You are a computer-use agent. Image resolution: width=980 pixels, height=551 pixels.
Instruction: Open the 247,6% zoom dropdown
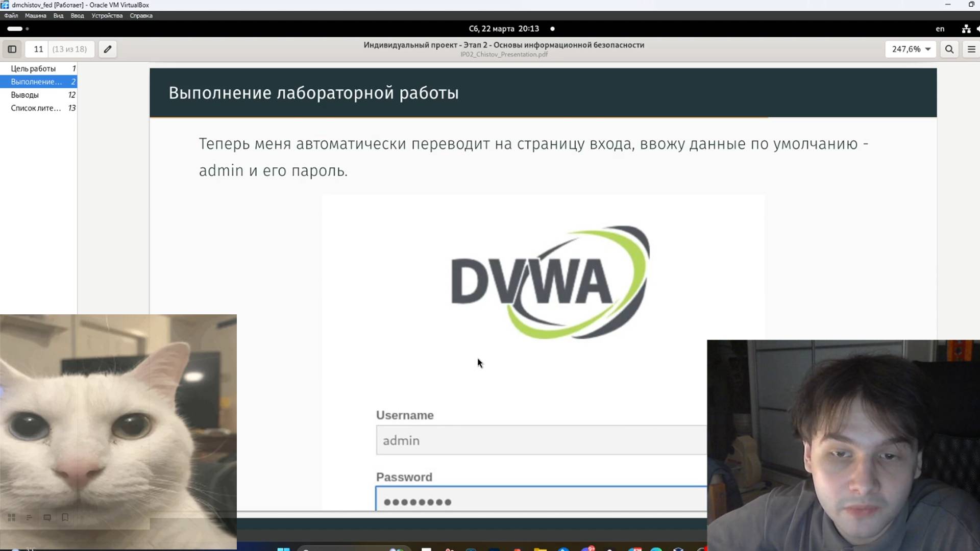click(911, 49)
